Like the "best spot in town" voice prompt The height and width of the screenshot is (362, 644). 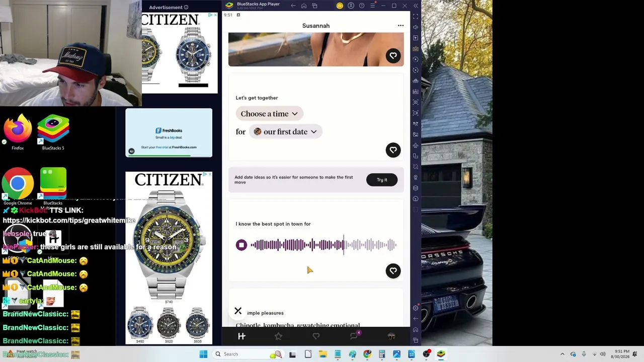coord(393,271)
